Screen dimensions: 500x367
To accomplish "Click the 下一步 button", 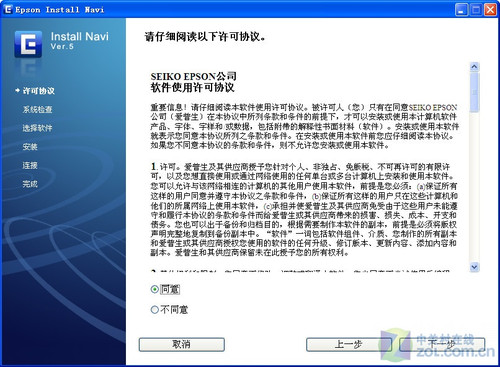I will point(442,345).
